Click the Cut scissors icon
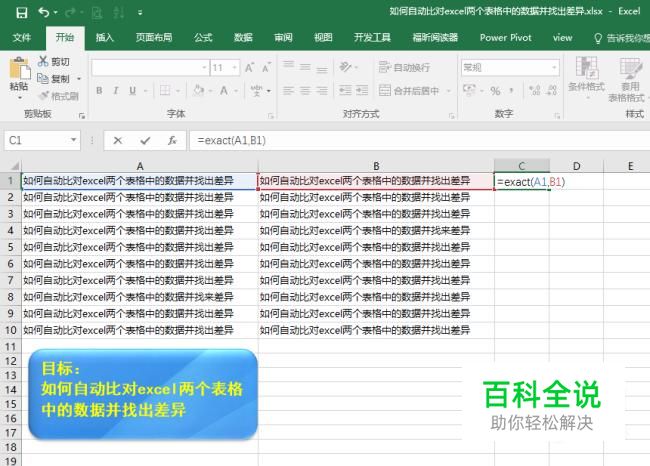Screen dimensions: 650x466 tap(43, 61)
